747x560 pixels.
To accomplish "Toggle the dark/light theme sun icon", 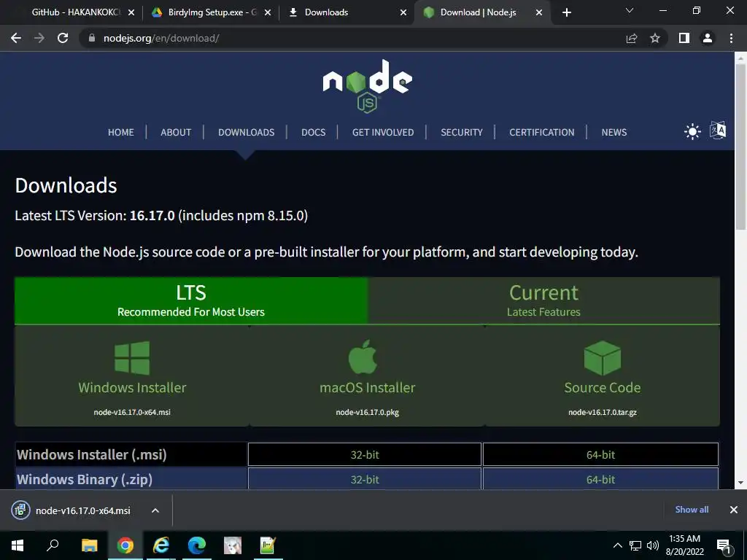I will (692, 131).
